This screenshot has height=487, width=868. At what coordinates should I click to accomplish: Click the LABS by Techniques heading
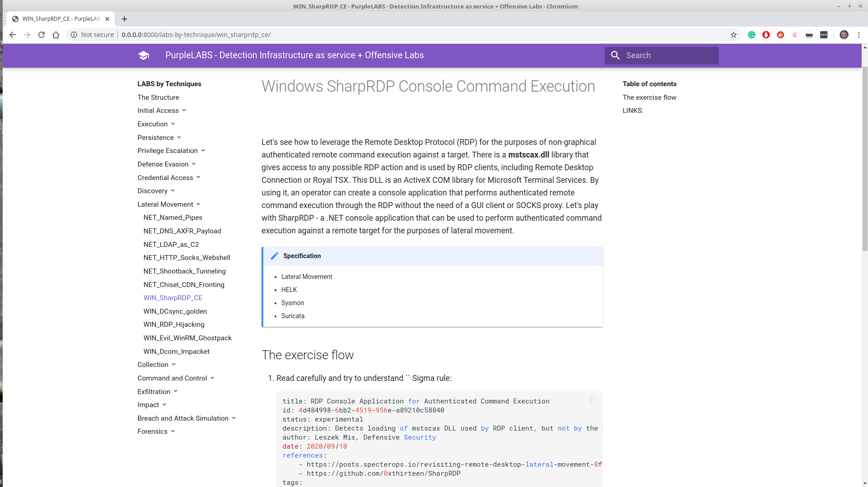coord(169,84)
